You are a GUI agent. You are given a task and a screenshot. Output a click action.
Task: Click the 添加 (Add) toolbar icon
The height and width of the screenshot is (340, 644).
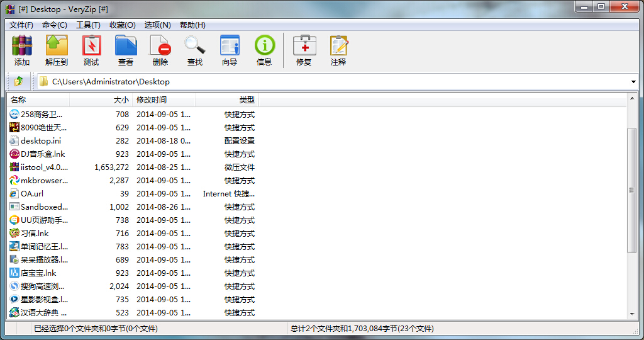(22, 45)
